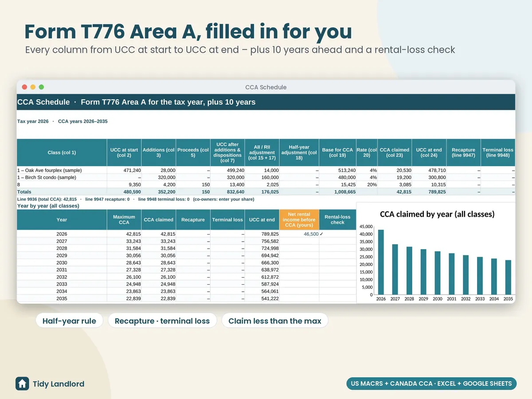Click the Class (col 1) column header
The image size is (532, 399).
pos(62,153)
